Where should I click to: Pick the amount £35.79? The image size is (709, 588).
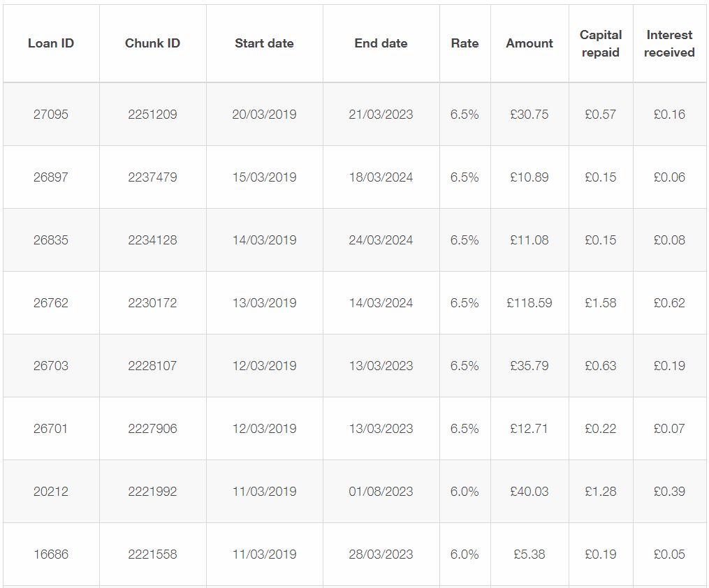pos(529,366)
